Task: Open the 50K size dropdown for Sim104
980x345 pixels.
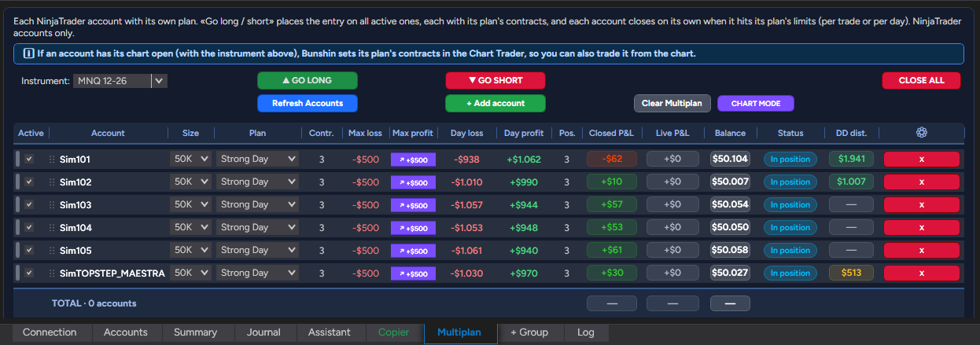Action: coord(191,227)
